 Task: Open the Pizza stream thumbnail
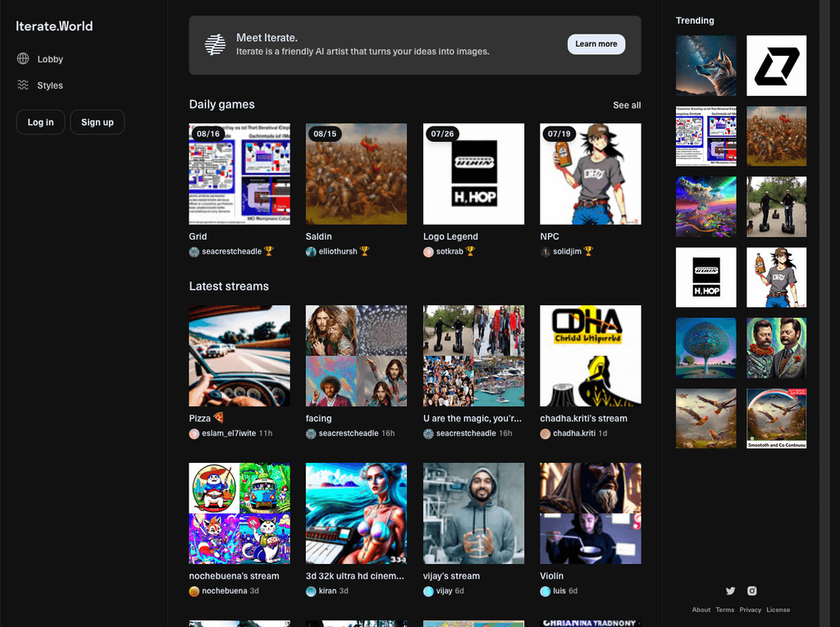point(240,356)
